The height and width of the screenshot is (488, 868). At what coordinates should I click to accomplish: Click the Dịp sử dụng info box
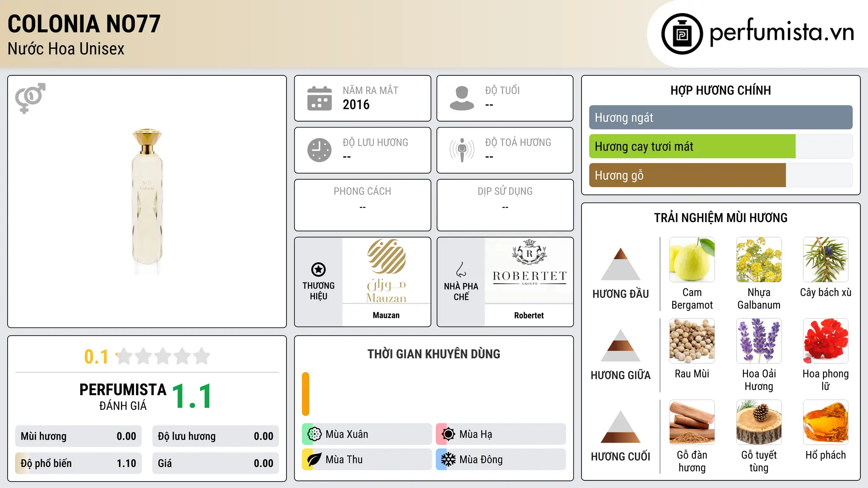pos(505,205)
